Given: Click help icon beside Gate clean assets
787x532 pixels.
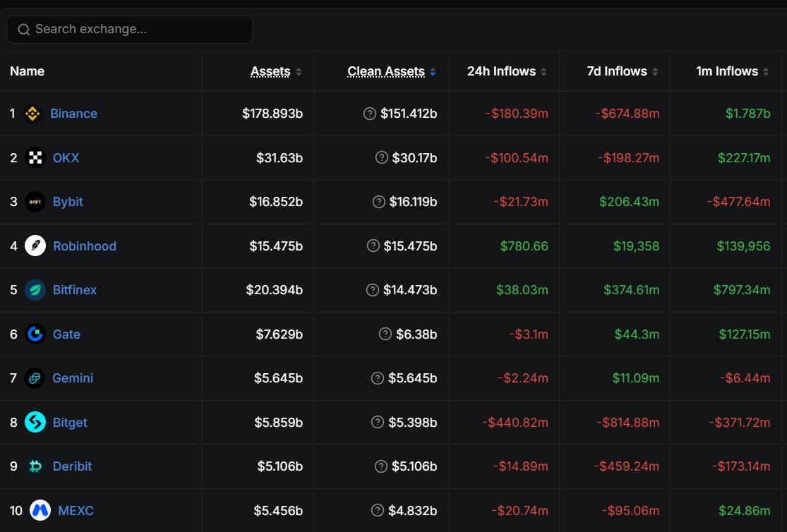Looking at the screenshot, I should coord(385,334).
